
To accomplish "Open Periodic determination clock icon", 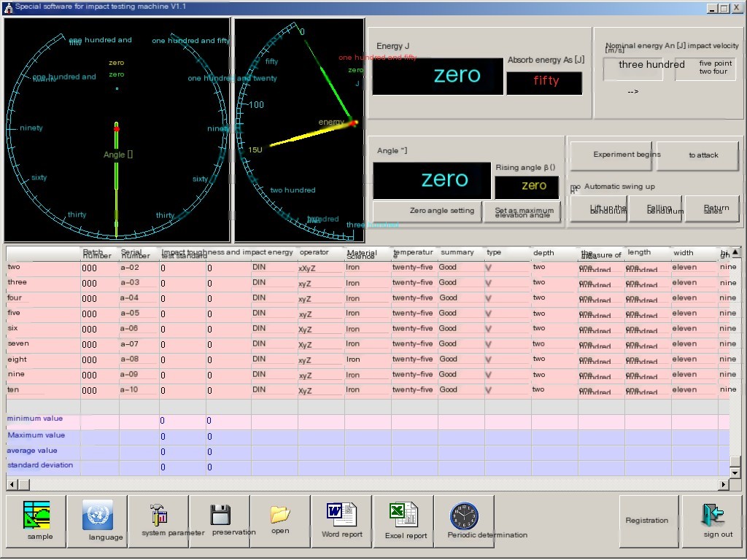I will click(464, 521).
